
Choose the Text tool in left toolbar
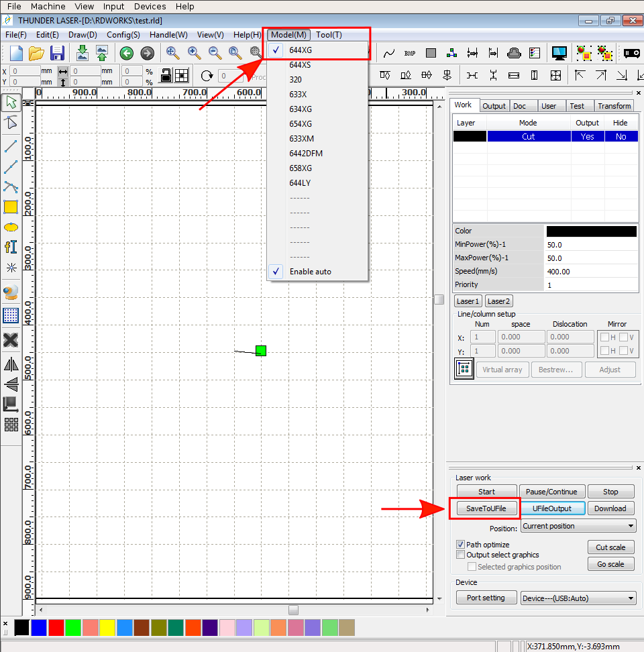tap(11, 247)
